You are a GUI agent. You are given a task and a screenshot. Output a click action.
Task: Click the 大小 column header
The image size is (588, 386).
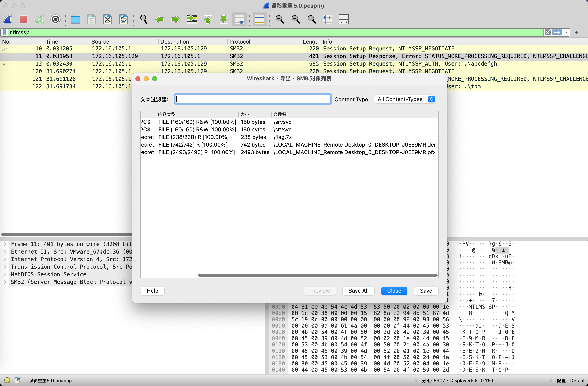coord(255,114)
